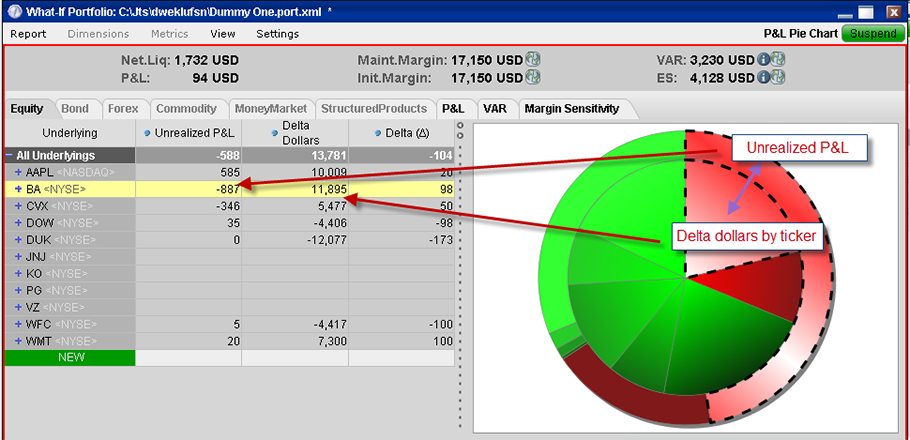Expand the AAPL row

coord(18,172)
